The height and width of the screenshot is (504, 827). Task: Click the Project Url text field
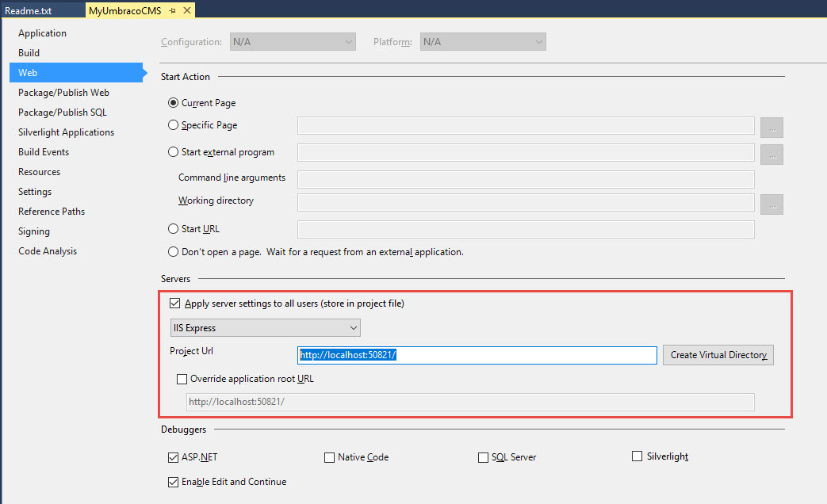click(477, 355)
